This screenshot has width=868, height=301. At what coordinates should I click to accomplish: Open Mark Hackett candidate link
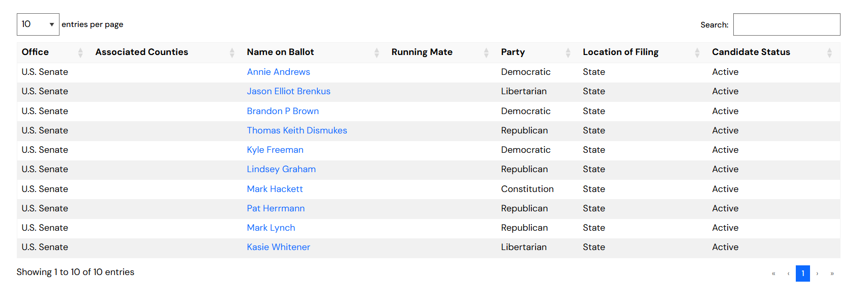click(x=275, y=189)
